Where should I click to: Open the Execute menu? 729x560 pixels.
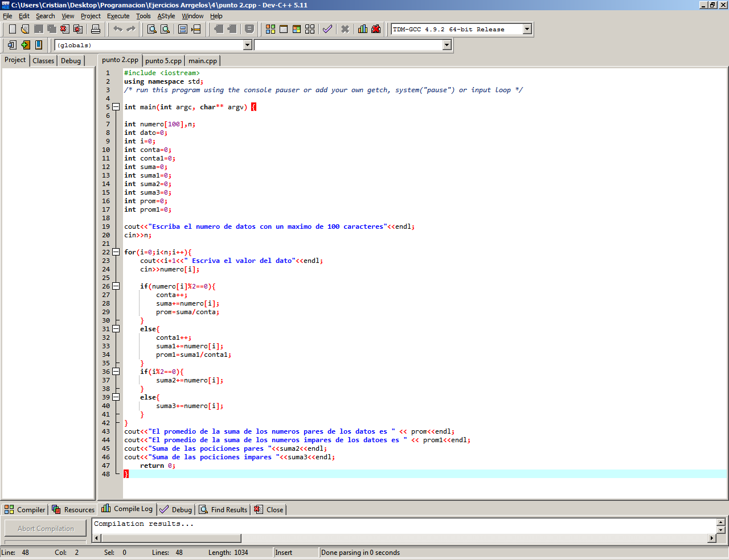click(118, 16)
